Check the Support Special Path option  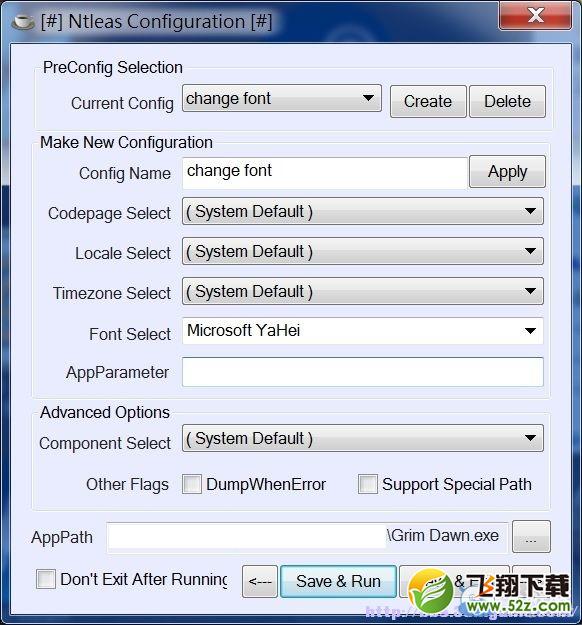pyautogui.click(x=368, y=484)
